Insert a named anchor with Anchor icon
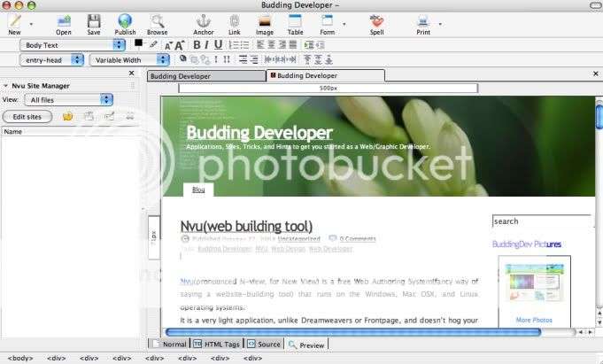 coord(204,21)
